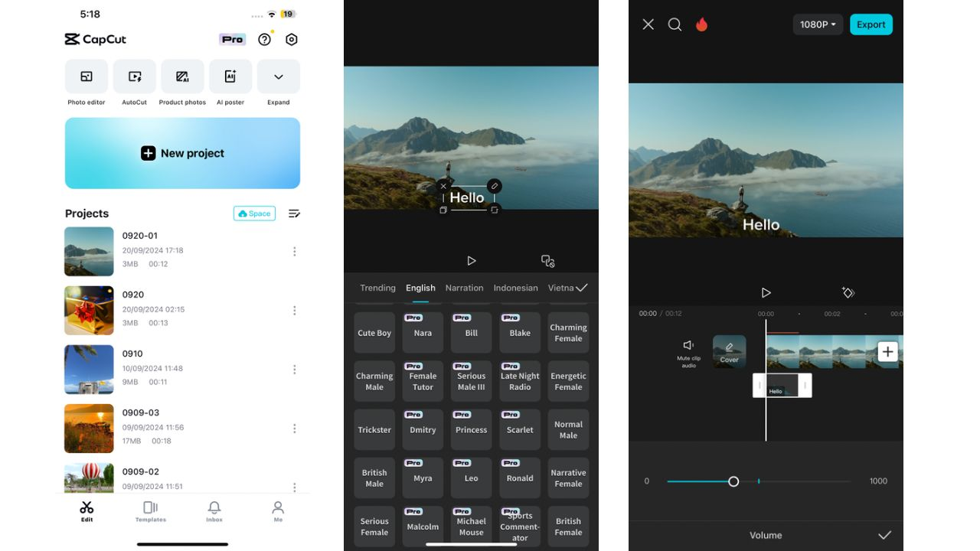Screen dimensions: 980x551
Task: Tap the plus icon to add media to timeline
Action: click(887, 351)
